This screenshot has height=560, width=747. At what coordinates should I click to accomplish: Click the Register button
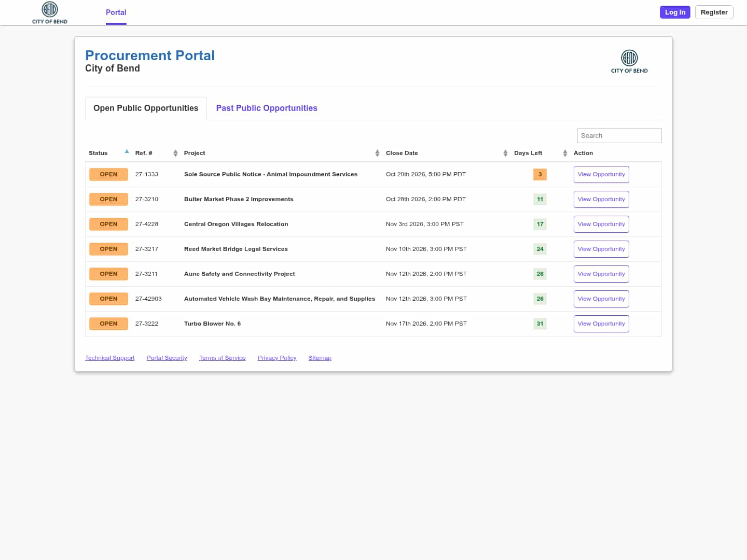click(714, 12)
